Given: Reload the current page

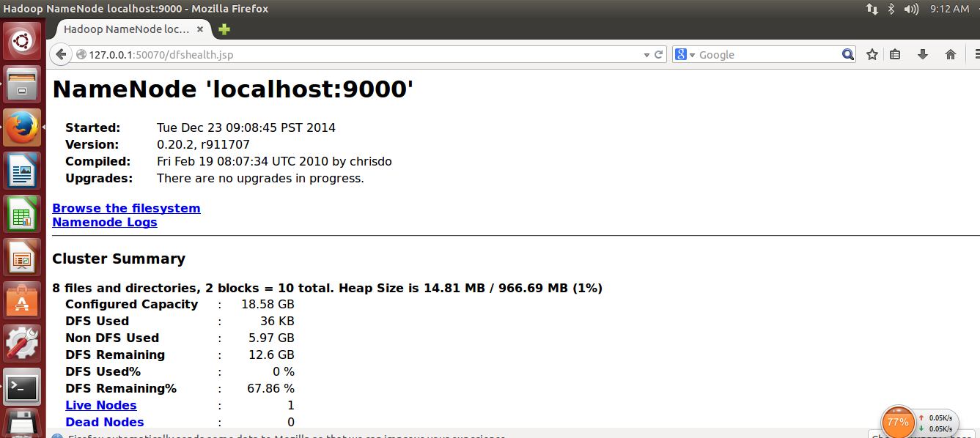Looking at the screenshot, I should [x=659, y=54].
